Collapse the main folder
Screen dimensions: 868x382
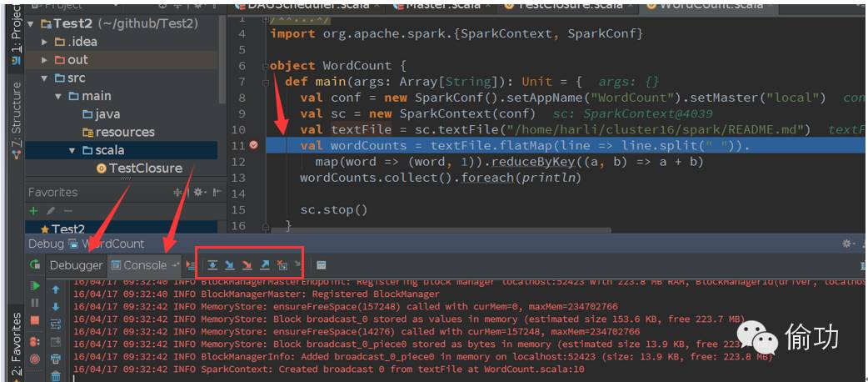(x=58, y=97)
